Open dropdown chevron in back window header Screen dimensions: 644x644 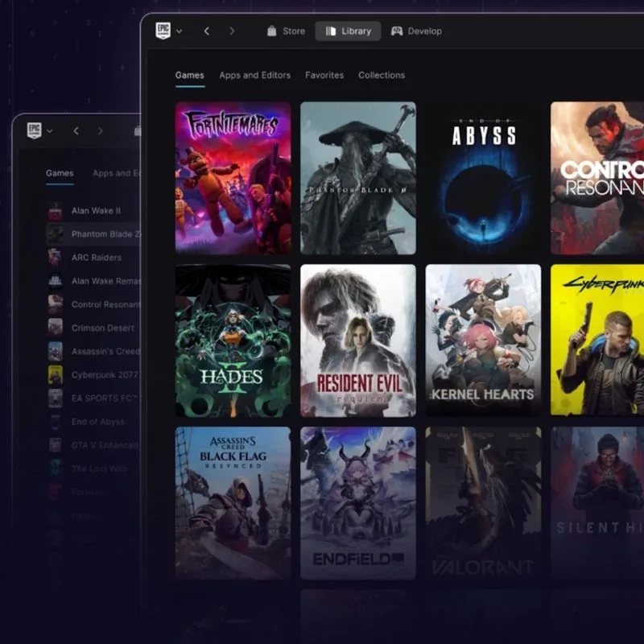tap(50, 131)
